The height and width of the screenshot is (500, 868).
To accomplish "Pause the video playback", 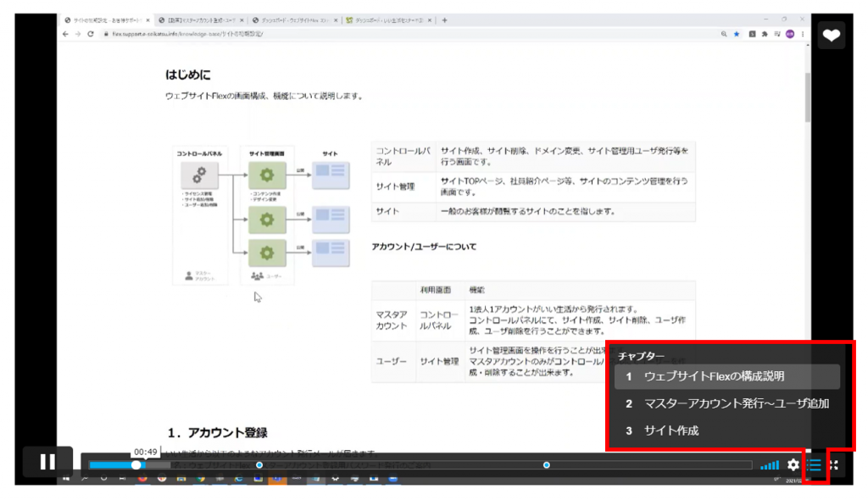I will 47,462.
